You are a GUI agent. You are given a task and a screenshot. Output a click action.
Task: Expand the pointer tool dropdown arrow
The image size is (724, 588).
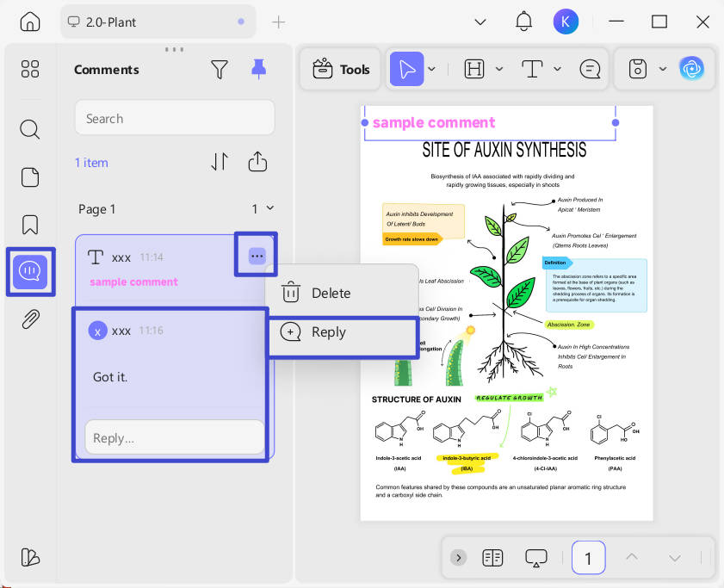(431, 69)
